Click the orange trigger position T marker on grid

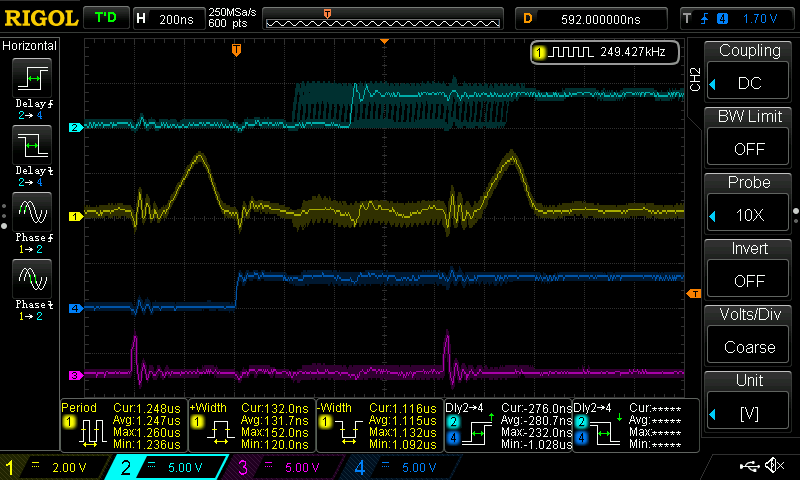tap(236, 49)
